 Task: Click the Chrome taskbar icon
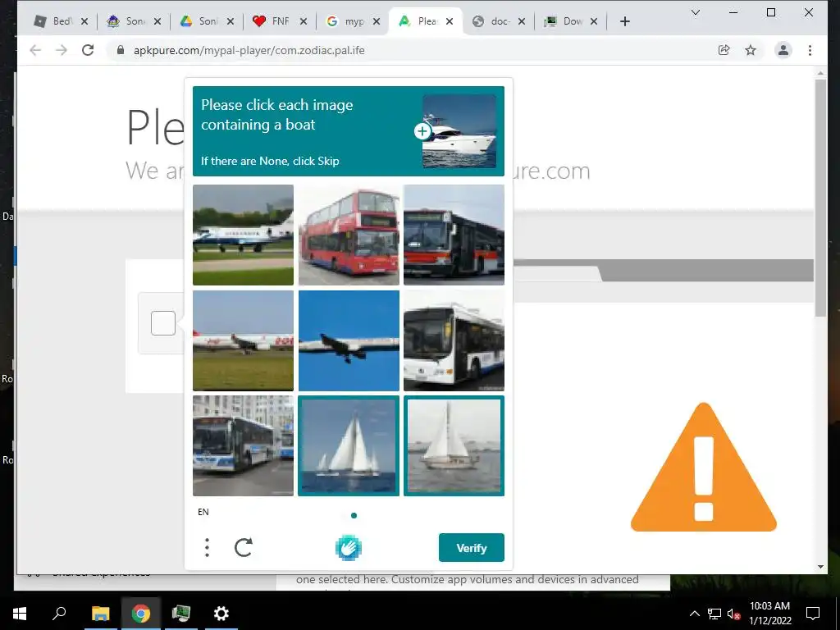141,614
